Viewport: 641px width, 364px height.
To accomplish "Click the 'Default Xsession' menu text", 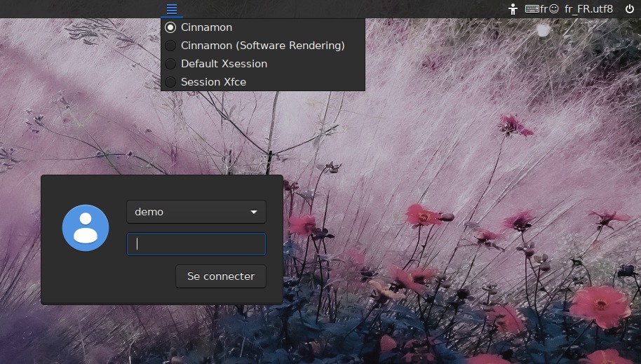I will 224,64.
